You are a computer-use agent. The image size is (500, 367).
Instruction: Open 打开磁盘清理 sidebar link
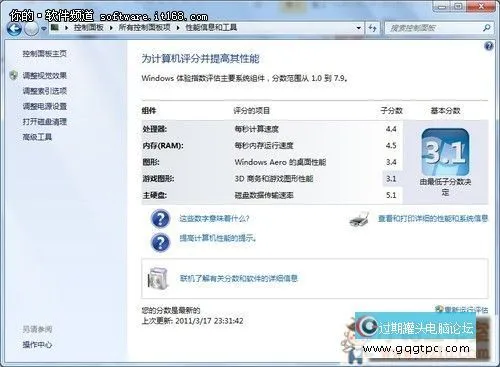(45, 121)
